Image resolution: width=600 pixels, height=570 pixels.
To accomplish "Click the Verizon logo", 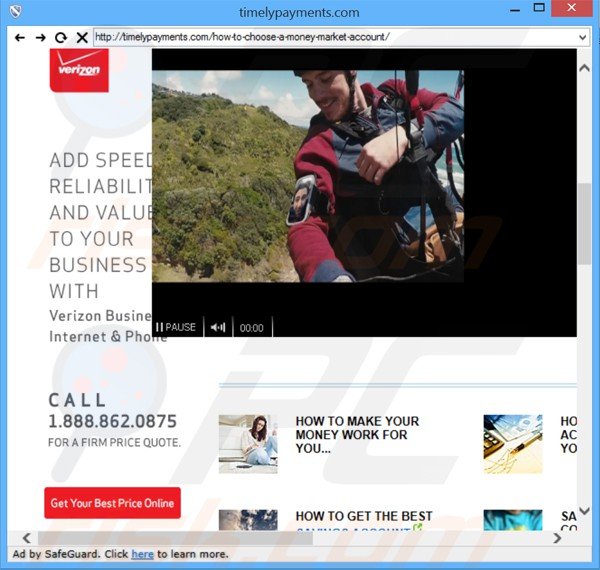I will point(79,70).
